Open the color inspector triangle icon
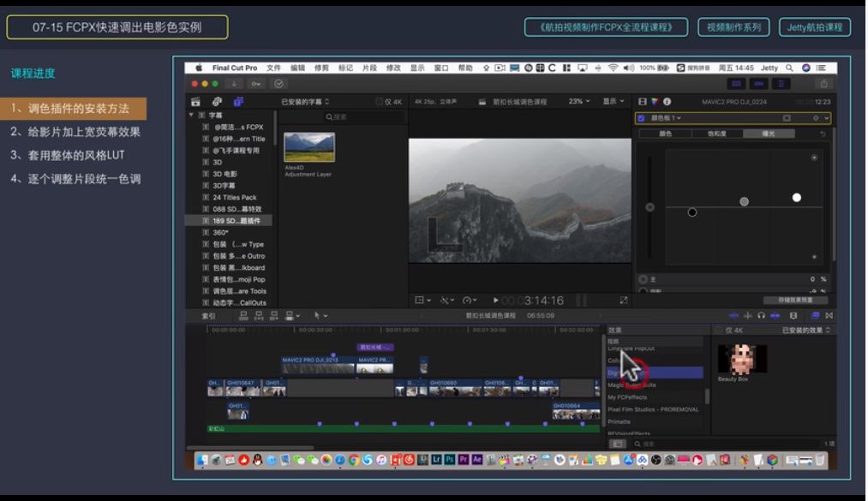Screen dimensions: 868x501 point(655,102)
